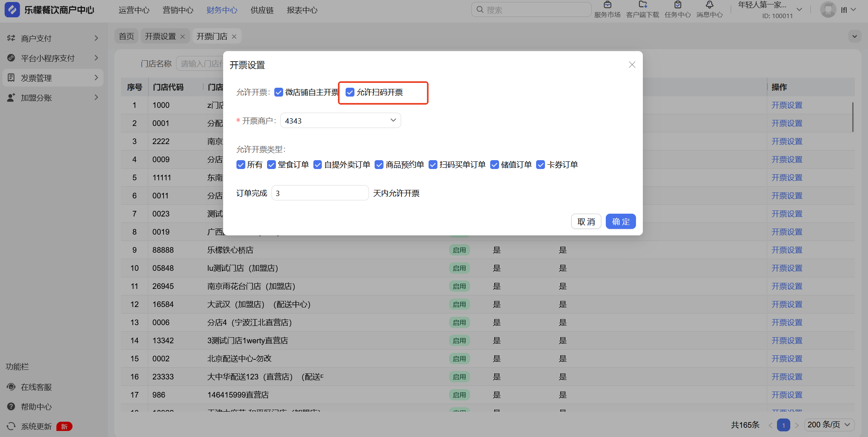Open the 服务市场 service market icon
The width and height of the screenshot is (868, 437).
[607, 5]
